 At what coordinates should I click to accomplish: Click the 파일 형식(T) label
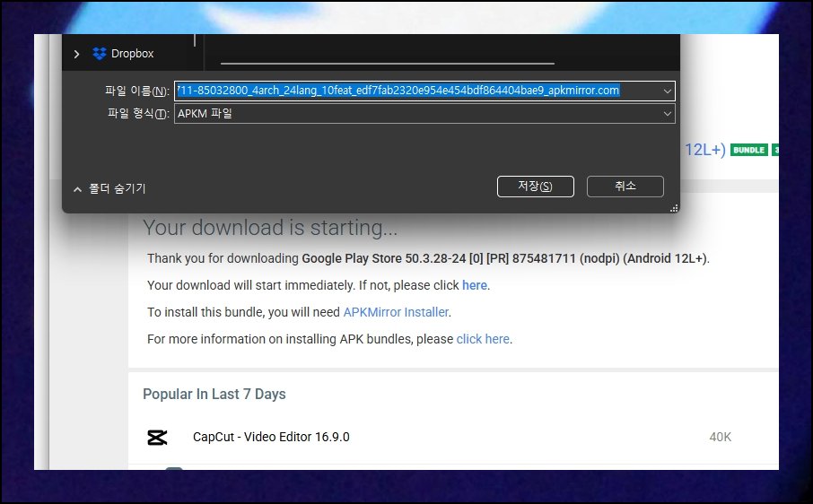point(138,113)
